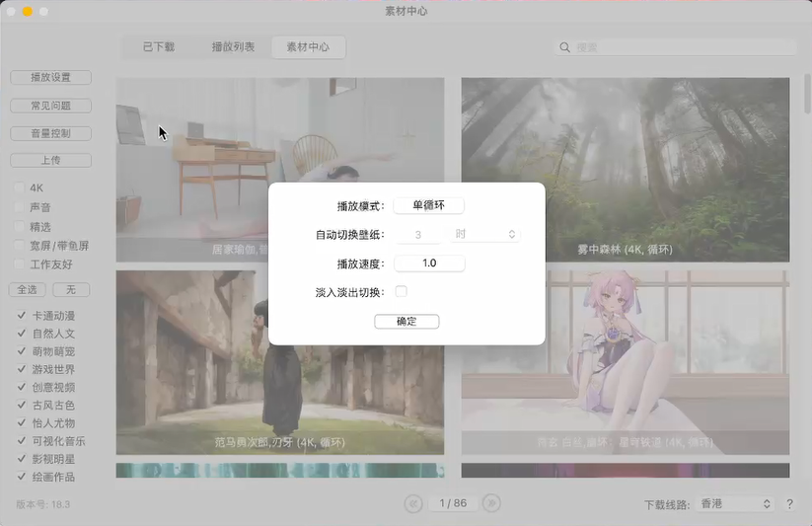This screenshot has width=812, height=526.
Task: Expand the 下载线路 香港 dropdown
Action: (735, 504)
